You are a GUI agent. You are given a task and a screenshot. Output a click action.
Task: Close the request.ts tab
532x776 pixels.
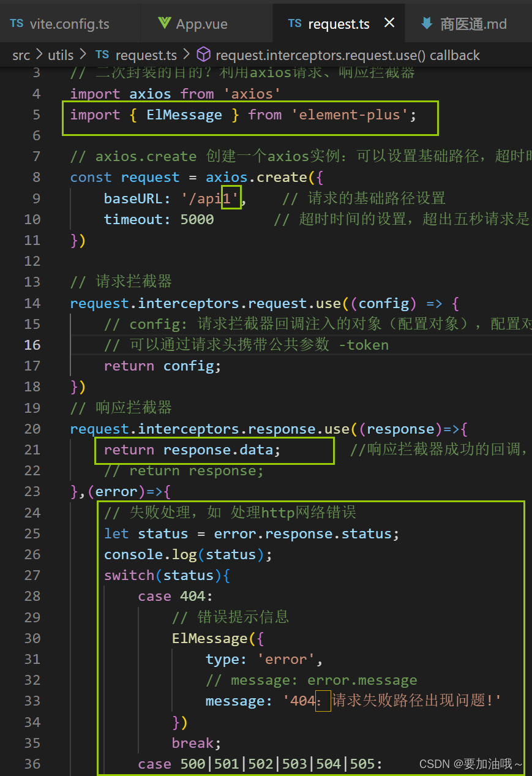[x=389, y=23]
